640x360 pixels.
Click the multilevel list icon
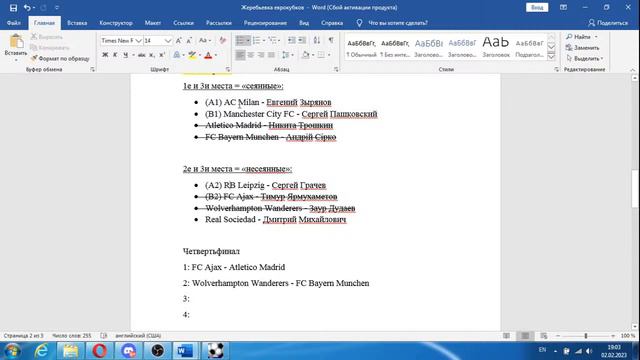point(272,40)
